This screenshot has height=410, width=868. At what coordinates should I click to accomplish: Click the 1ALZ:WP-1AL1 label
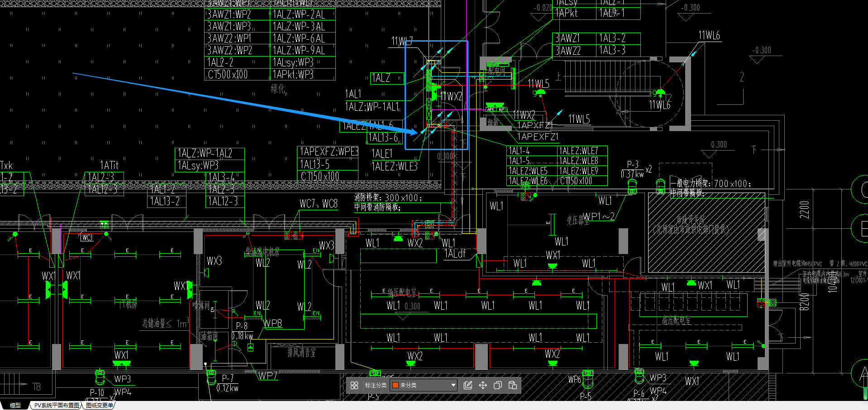click(372, 107)
